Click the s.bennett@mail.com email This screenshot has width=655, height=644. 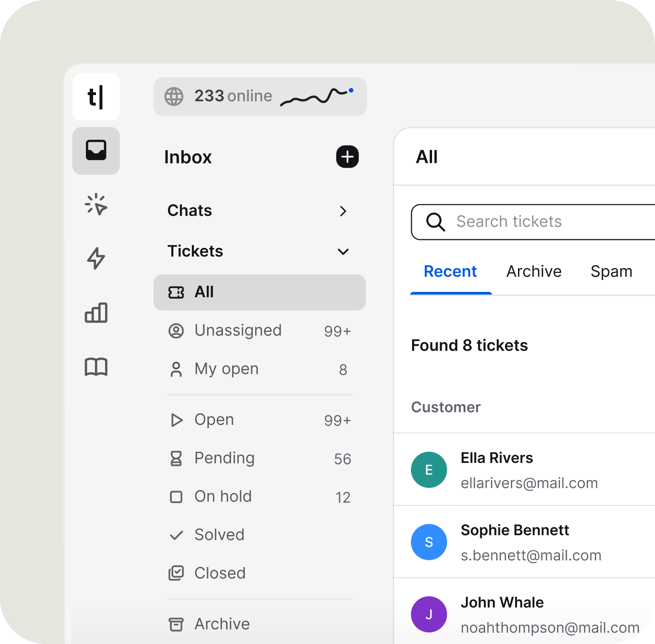[x=531, y=555]
